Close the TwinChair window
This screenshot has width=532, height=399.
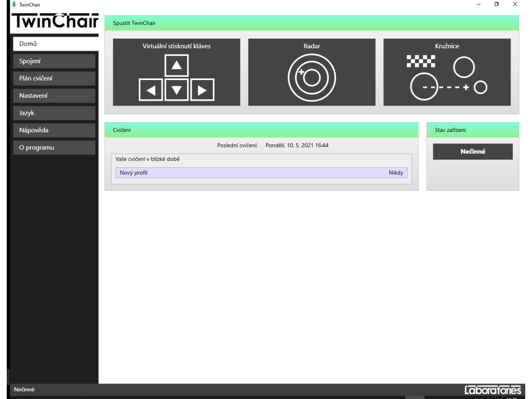pos(515,4)
